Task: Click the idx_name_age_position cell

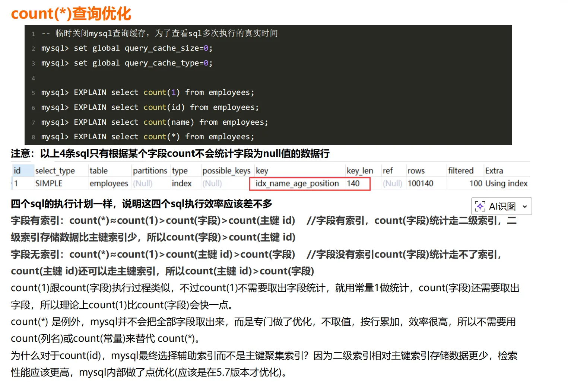Action: (x=297, y=184)
